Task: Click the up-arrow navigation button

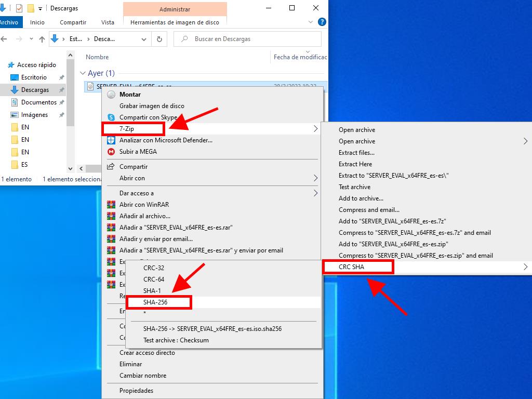Action: click(42, 39)
